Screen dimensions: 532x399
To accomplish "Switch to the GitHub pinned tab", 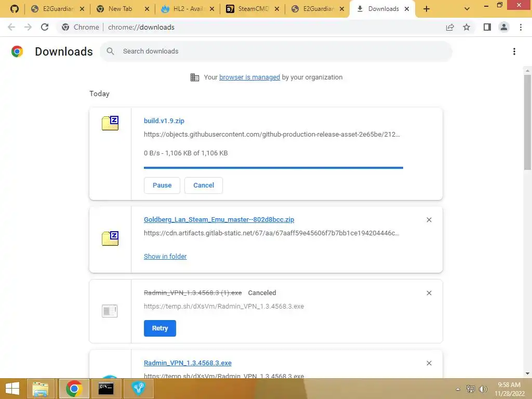I will pyautogui.click(x=14, y=9).
